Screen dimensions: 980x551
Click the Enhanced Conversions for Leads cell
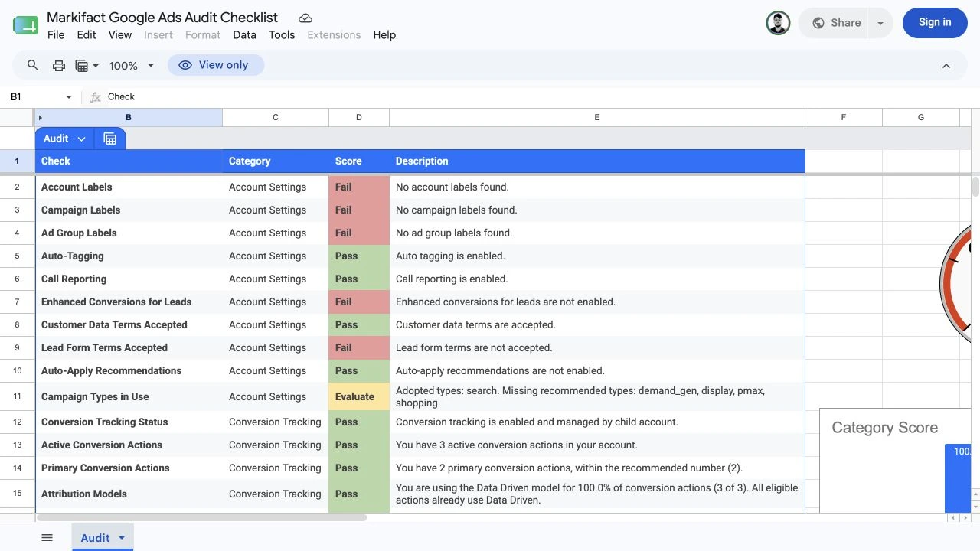click(129, 302)
